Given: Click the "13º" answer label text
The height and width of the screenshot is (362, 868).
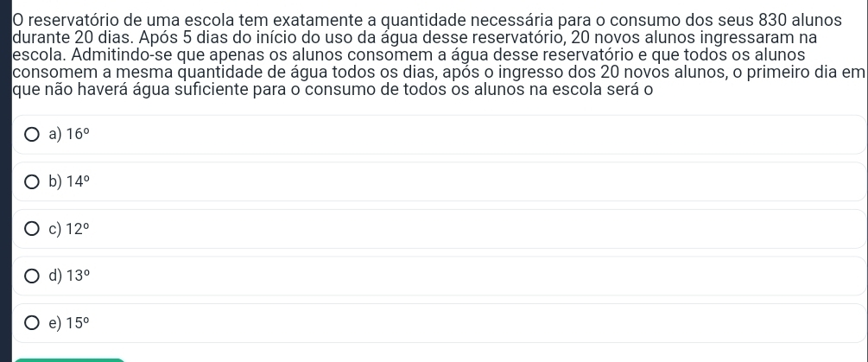Looking at the screenshot, I should (78, 275).
